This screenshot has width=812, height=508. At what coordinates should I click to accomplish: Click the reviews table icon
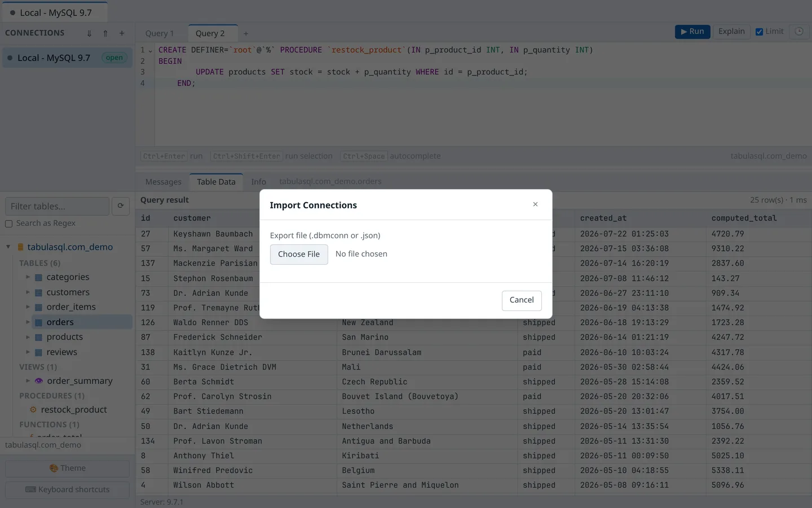click(39, 352)
